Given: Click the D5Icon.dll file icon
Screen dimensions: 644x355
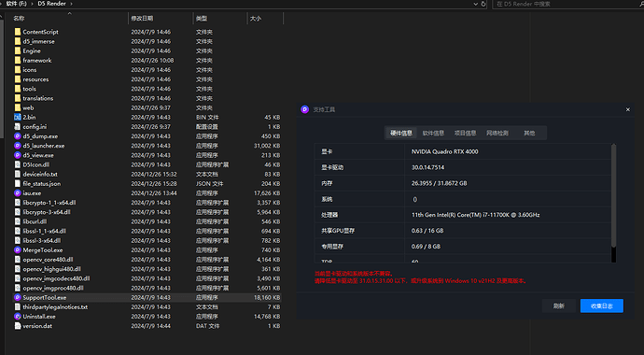Looking at the screenshot, I should click(x=17, y=164).
